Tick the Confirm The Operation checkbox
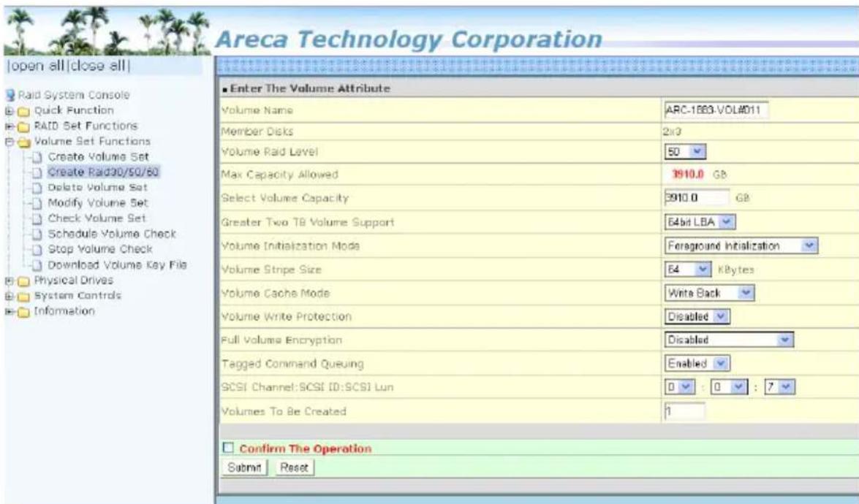Image resolution: width=859 pixels, height=504 pixels. point(228,448)
